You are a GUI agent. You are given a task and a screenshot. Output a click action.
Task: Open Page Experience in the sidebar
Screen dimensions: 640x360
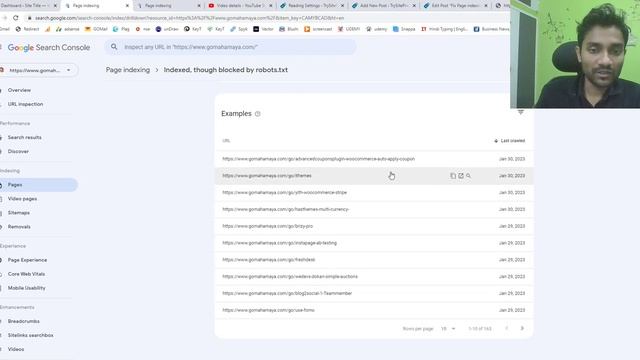coord(27,260)
